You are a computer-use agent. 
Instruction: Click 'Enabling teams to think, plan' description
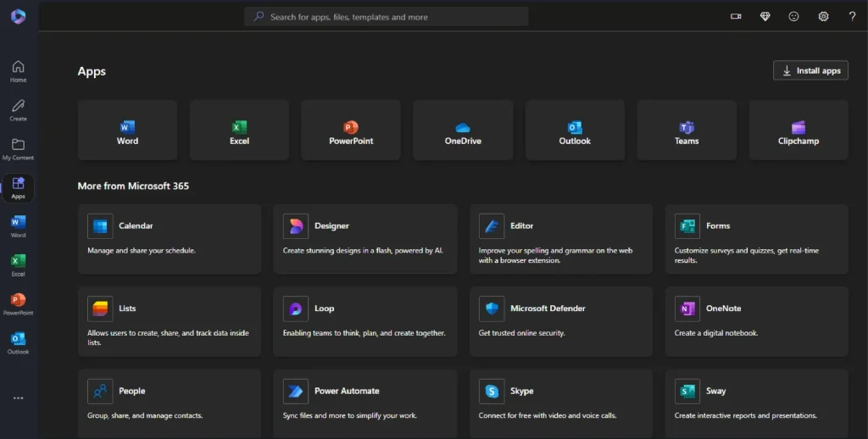pos(364,333)
